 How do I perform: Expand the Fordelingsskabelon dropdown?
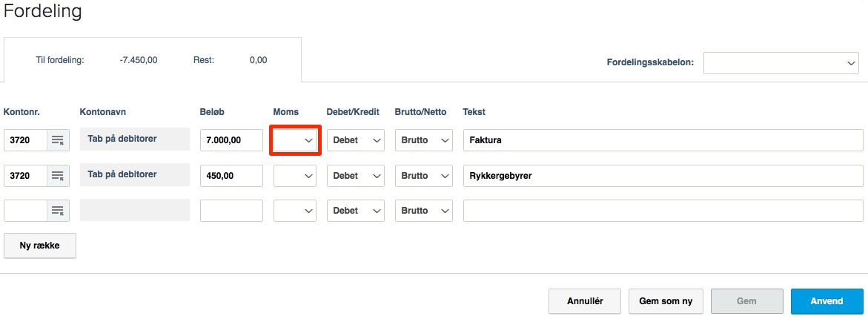click(x=781, y=63)
